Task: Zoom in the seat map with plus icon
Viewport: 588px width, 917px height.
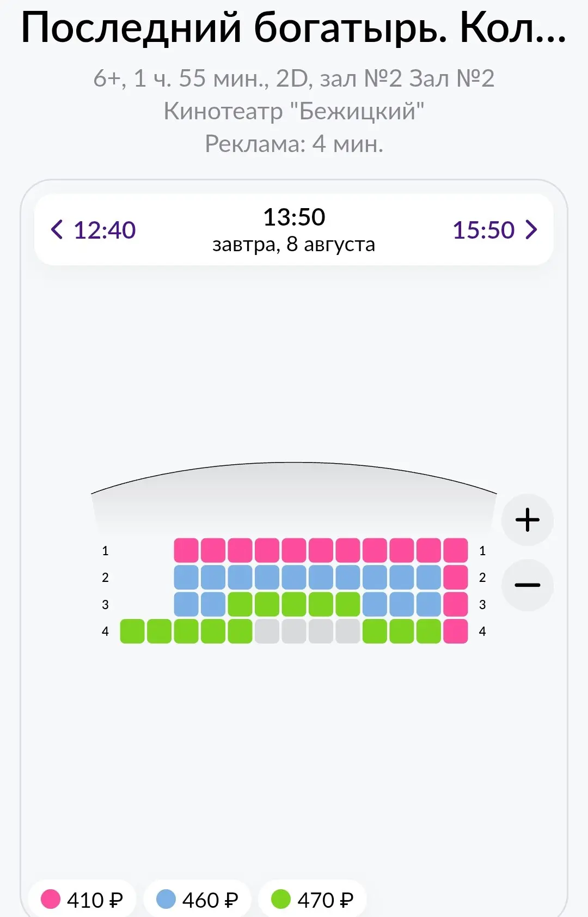Action: pos(527,520)
